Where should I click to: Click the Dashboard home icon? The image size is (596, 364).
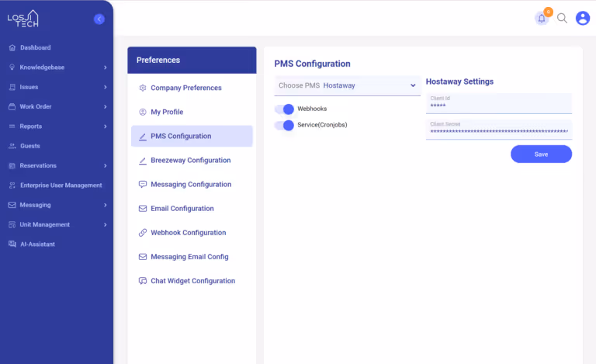click(x=12, y=47)
